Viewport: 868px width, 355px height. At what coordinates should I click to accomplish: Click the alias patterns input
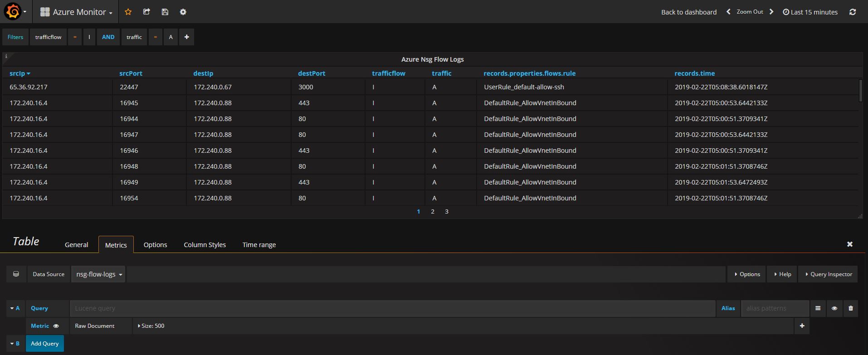tap(775, 308)
